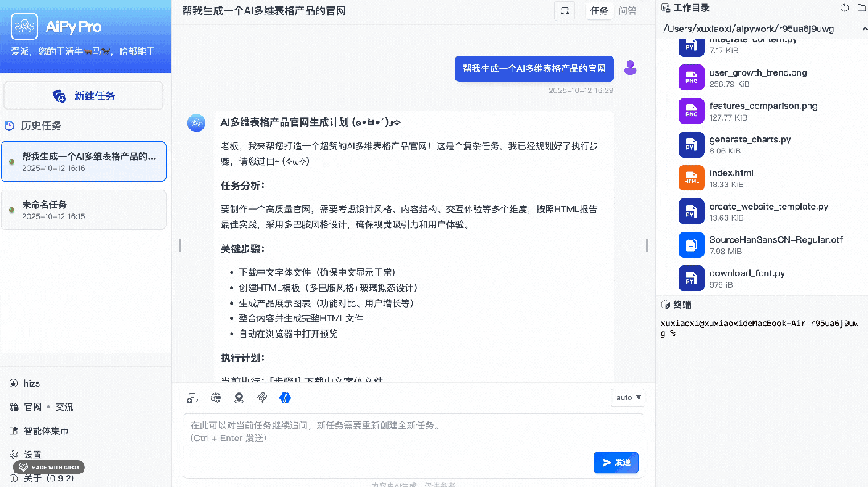This screenshot has width=868, height=487.
Task: Create a new task with 新建任务 button
Action: [84, 95]
